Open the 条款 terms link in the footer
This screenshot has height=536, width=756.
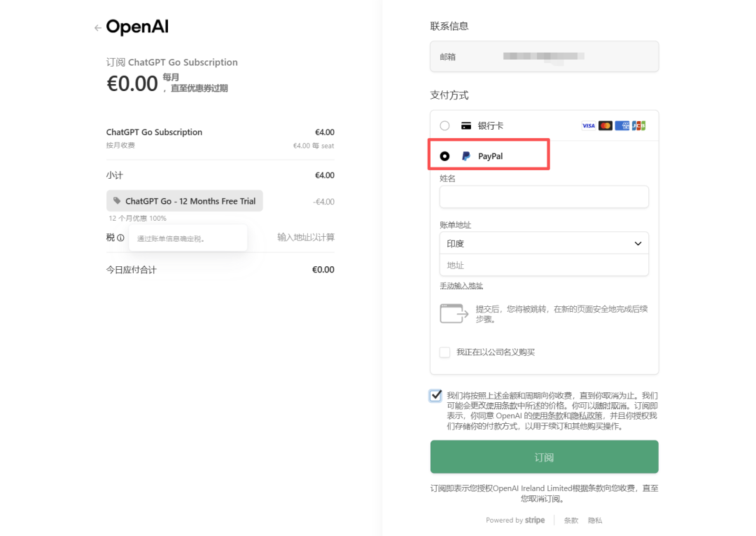[570, 521]
